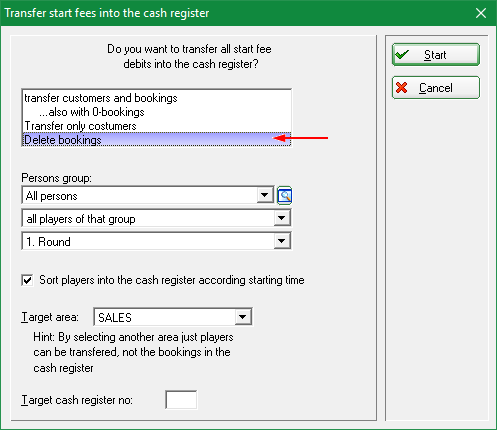The height and width of the screenshot is (431, 498).
Task: Focus the Target cash register no field
Action: point(181,400)
